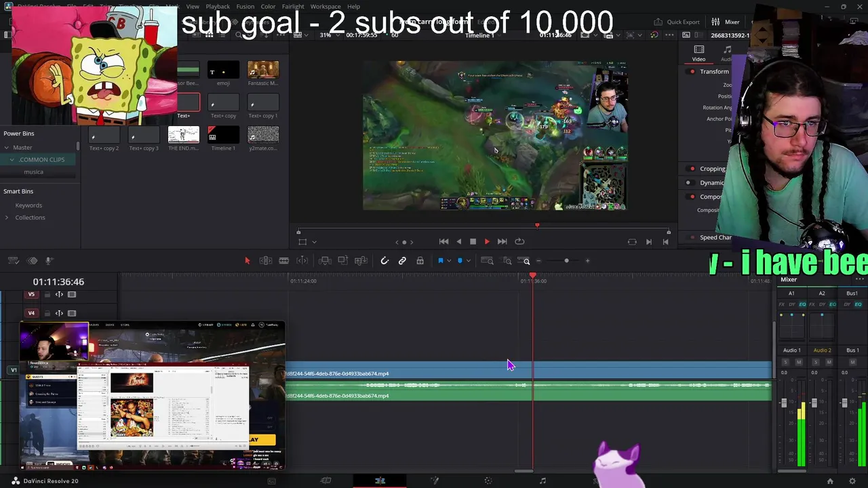Open the Color menu
This screenshot has width=868, height=488.
pos(268,7)
